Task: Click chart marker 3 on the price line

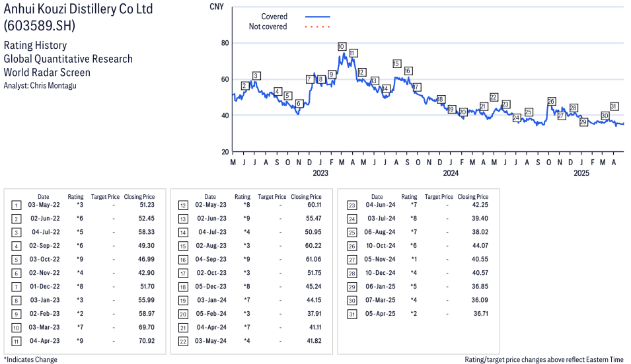Action: tap(256, 75)
